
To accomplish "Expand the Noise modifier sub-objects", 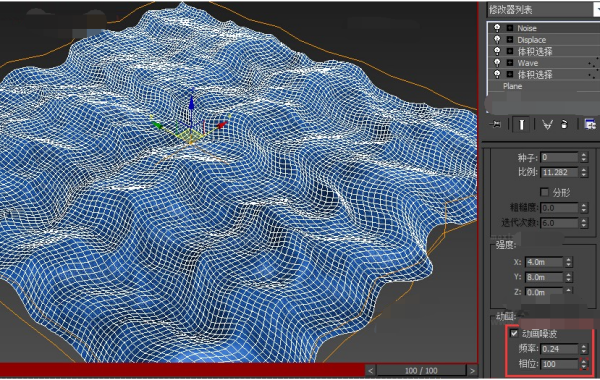I will coord(510,28).
